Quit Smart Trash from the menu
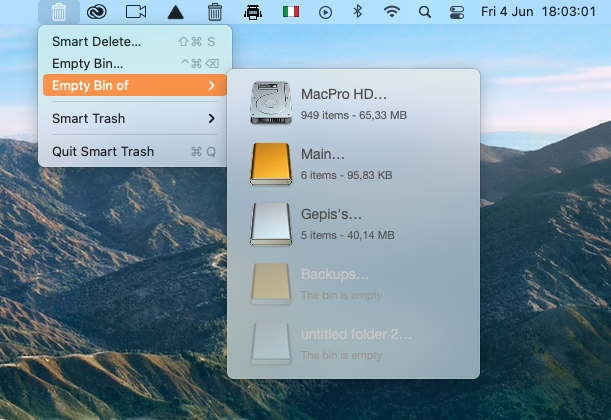Viewport: 611px width, 420px height. tap(103, 152)
